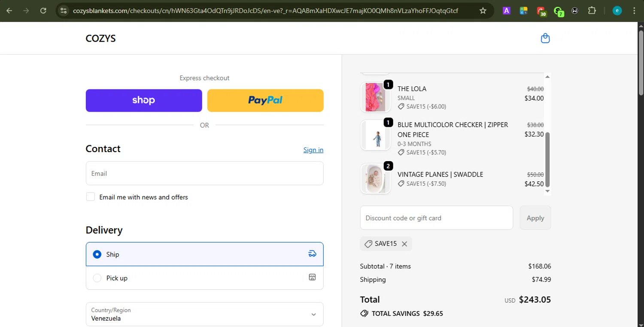Click the Total Savings tag icon
Screen dimensions: 644x327
[x=364, y=313]
